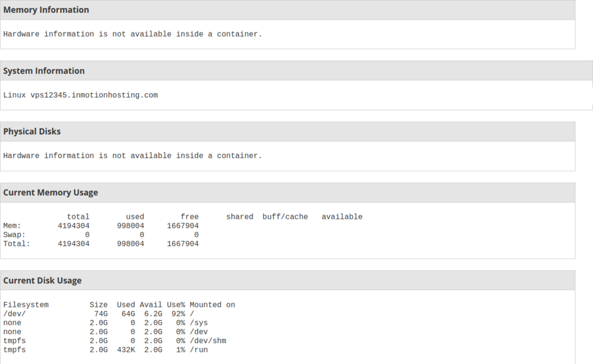This screenshot has width=593, height=364.
Task: Click the /dev/shm mount point entry
Action: (208, 341)
